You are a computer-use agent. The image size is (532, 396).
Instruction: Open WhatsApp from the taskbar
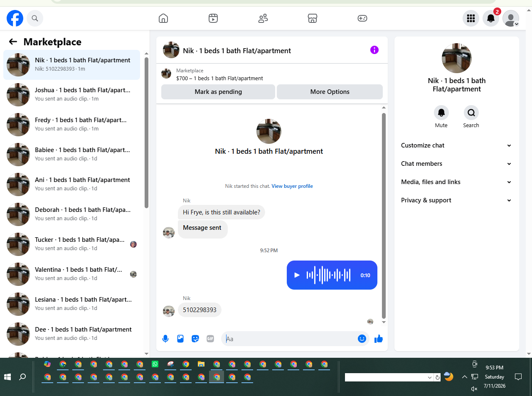click(155, 364)
